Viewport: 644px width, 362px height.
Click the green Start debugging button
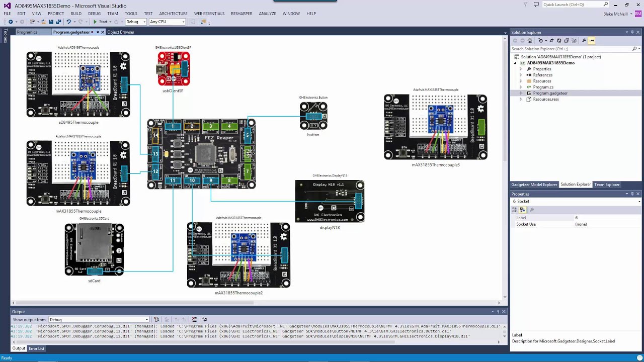pos(101,22)
